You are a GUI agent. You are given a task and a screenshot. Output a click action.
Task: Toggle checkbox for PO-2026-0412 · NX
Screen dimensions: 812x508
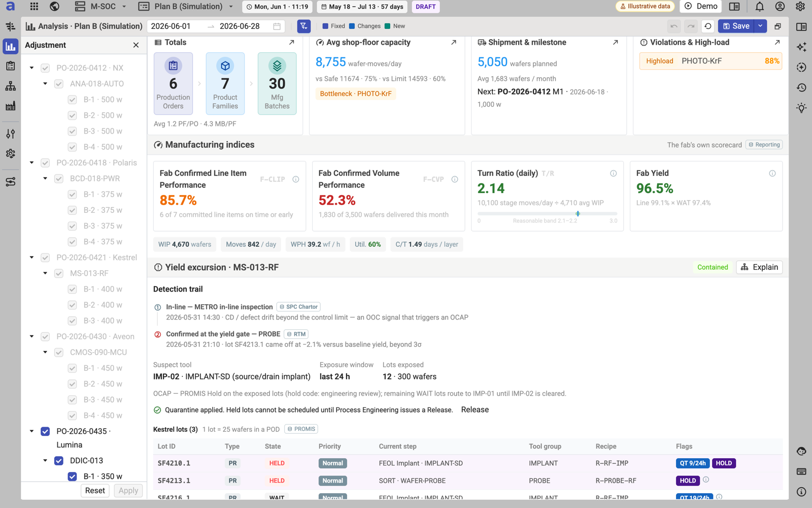tap(45, 68)
